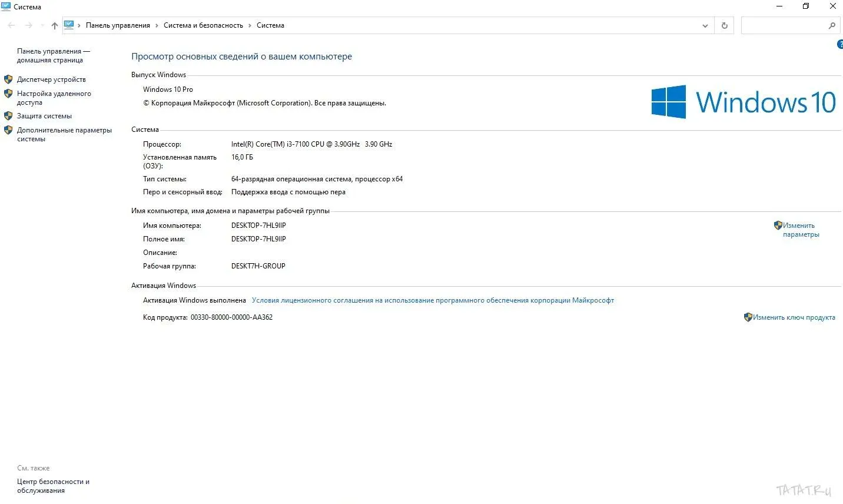
Task: Go forward with the right arrow button
Action: click(x=28, y=25)
